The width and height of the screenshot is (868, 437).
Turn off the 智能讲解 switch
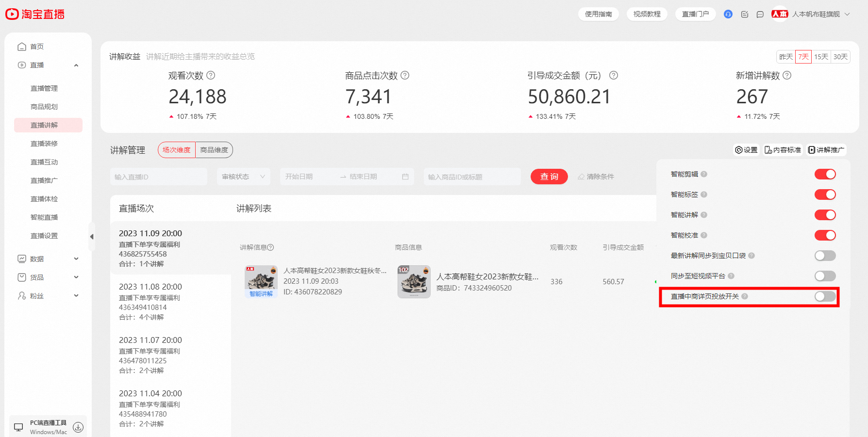(825, 215)
